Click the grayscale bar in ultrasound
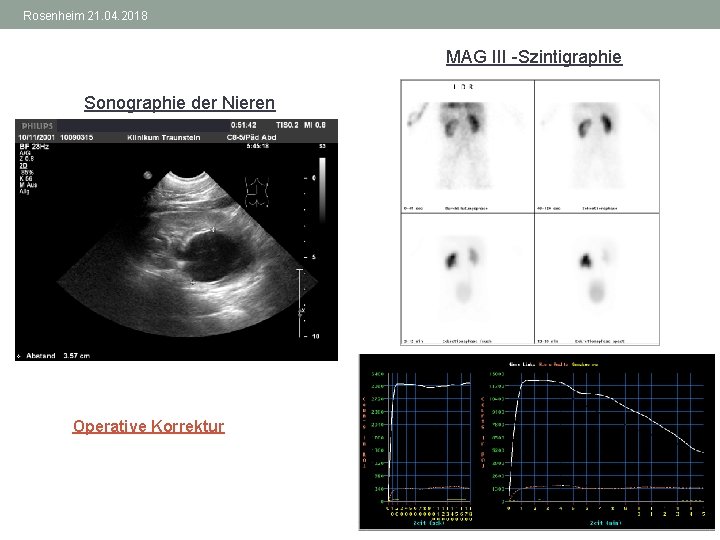Screen dimensions: 720x540 coord(322,190)
